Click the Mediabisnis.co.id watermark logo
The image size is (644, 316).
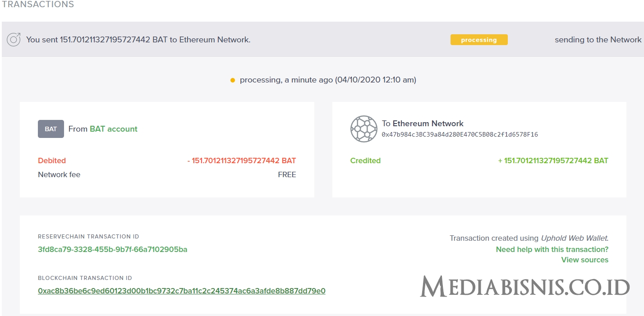coord(524,286)
